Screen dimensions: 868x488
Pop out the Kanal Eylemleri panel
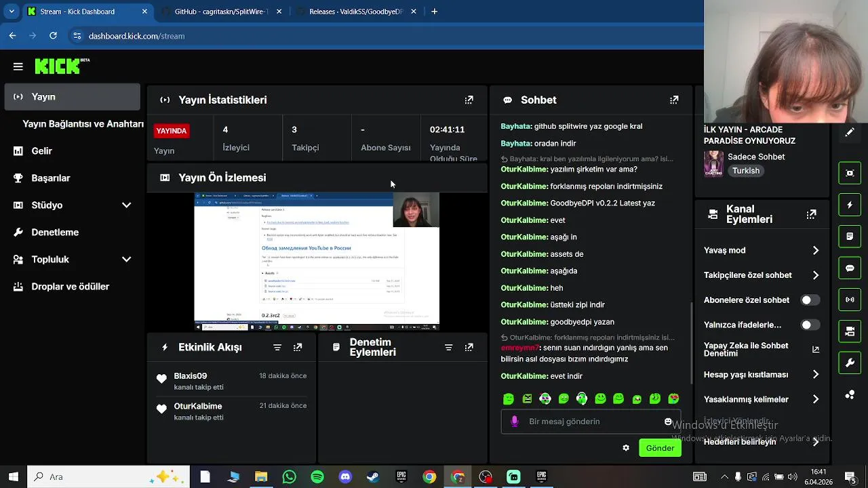[811, 214]
